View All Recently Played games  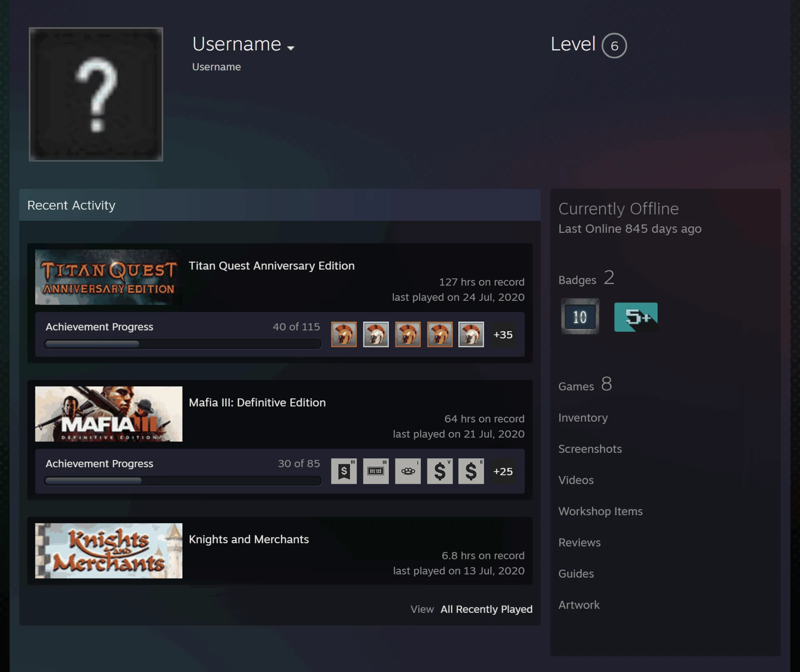(486, 609)
